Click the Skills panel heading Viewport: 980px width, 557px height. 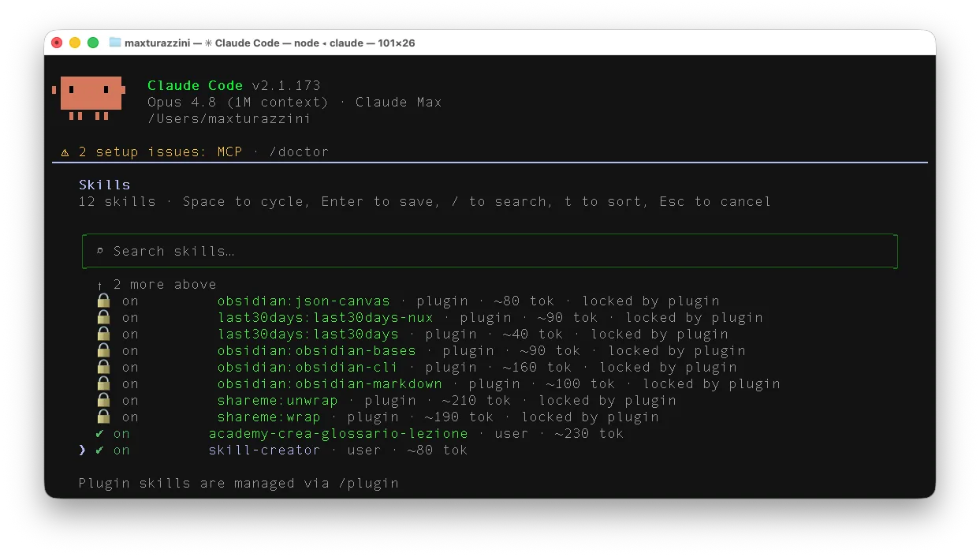pos(104,185)
